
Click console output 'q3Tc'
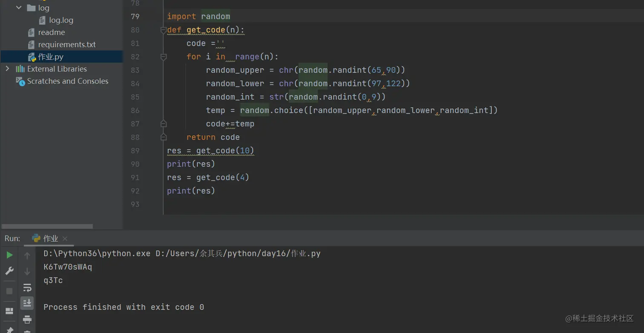pyautogui.click(x=53, y=281)
